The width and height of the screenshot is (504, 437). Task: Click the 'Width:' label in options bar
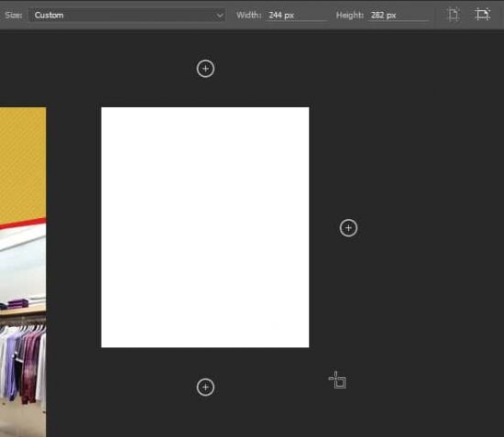point(248,15)
